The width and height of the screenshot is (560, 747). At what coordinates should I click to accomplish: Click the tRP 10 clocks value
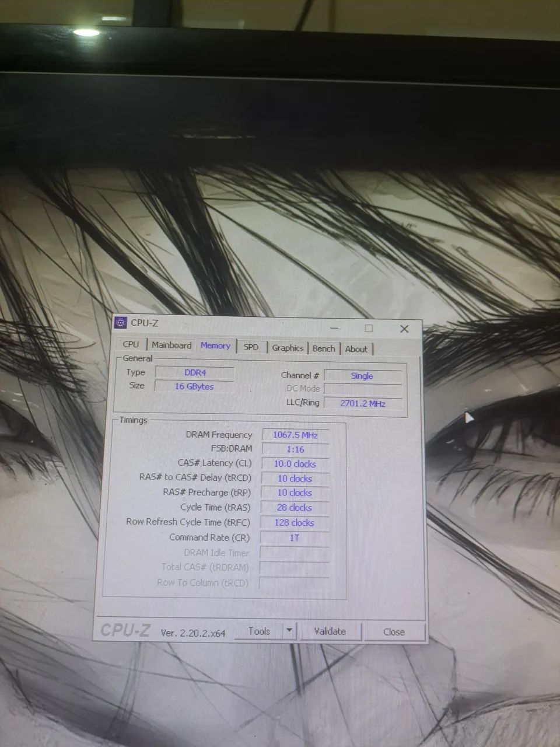tap(295, 493)
